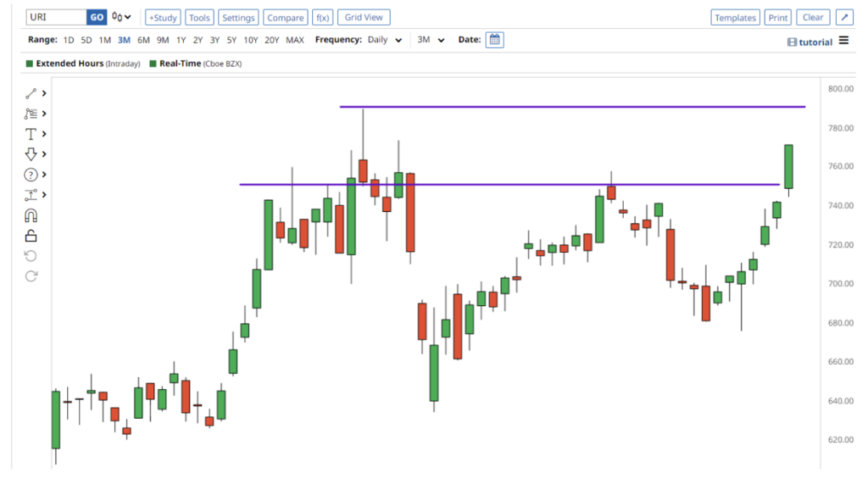Viewport: 868px width, 479px height.
Task: Select the 2Y range
Action: coord(198,40)
